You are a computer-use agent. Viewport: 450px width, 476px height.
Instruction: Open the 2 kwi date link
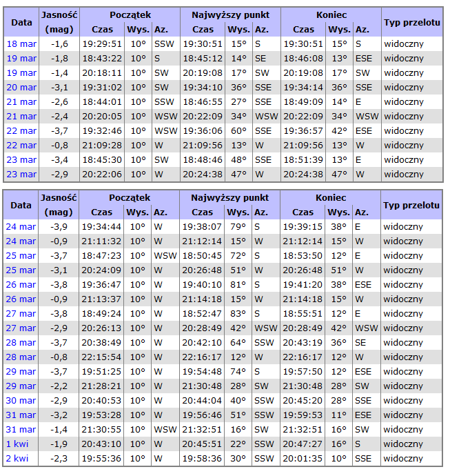pos(17,459)
